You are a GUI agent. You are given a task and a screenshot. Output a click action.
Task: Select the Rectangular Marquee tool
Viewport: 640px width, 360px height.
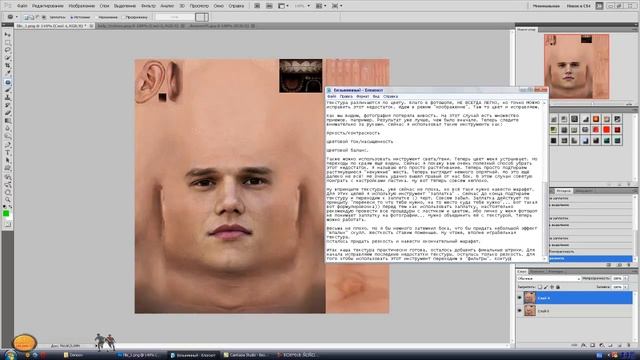point(7,43)
